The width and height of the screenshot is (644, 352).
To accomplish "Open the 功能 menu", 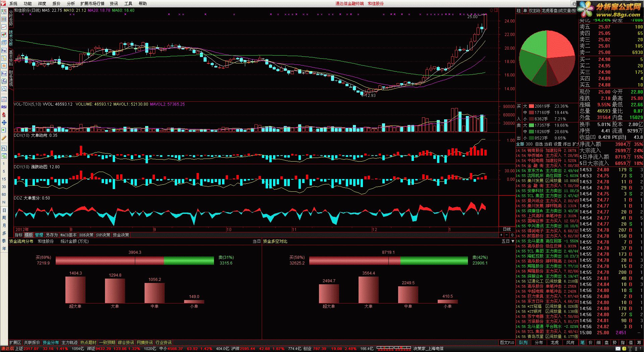I will pyautogui.click(x=28, y=3).
